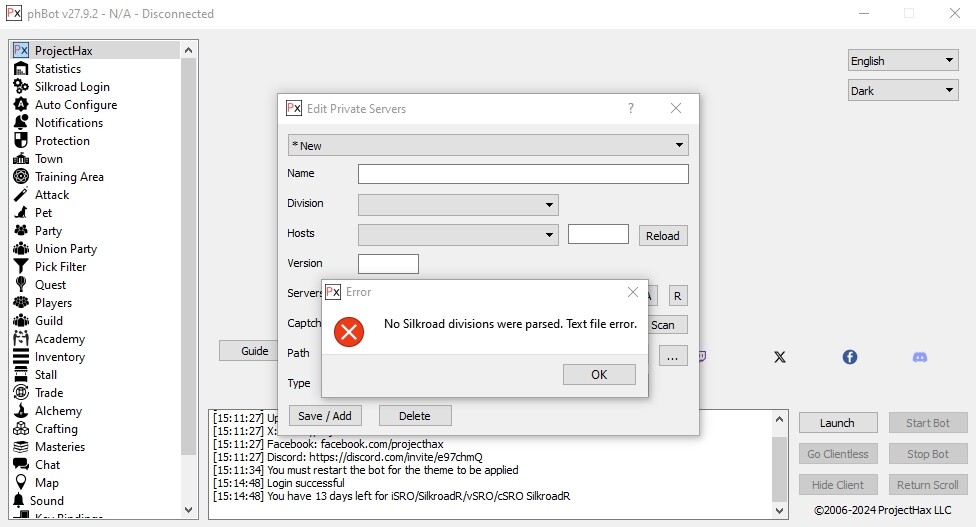Open the Facebook social icon
Screen dimensions: 976x527
coord(849,357)
